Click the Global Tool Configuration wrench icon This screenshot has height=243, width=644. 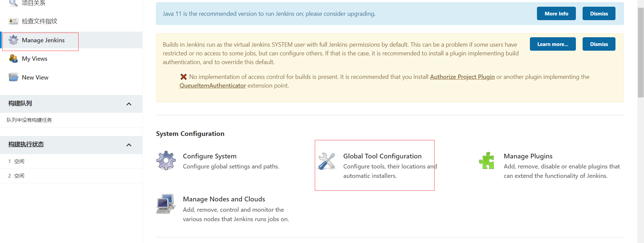click(x=327, y=161)
